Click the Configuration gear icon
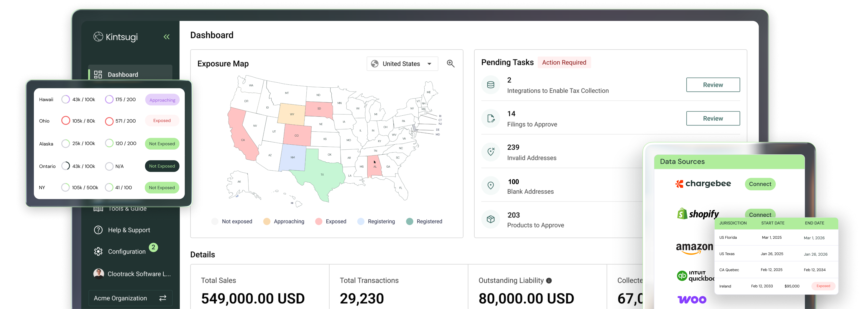868x309 pixels. pos(98,251)
